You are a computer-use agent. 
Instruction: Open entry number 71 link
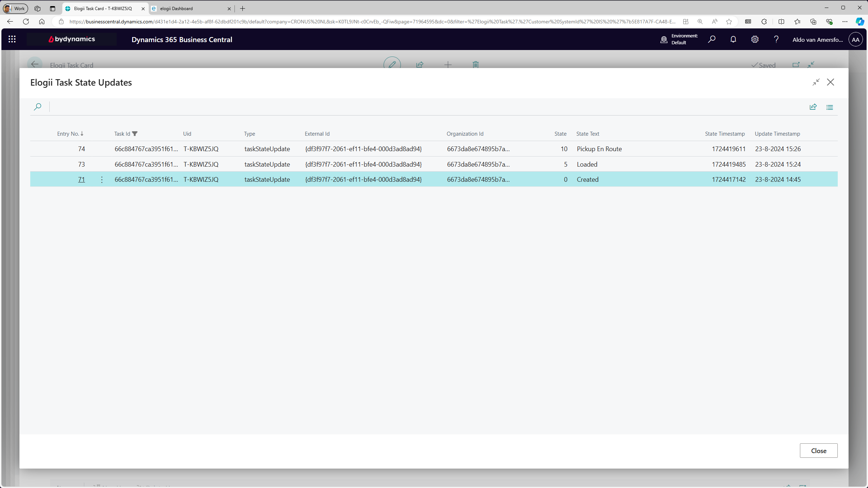(81, 180)
